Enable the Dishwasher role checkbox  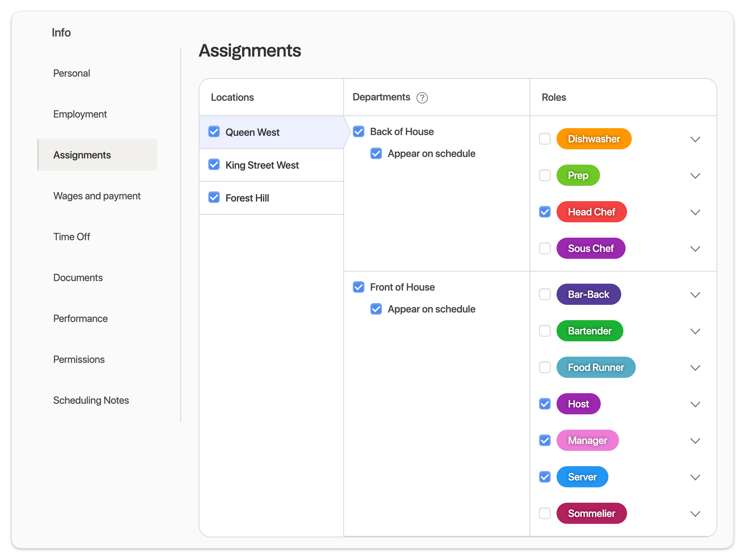tap(545, 139)
